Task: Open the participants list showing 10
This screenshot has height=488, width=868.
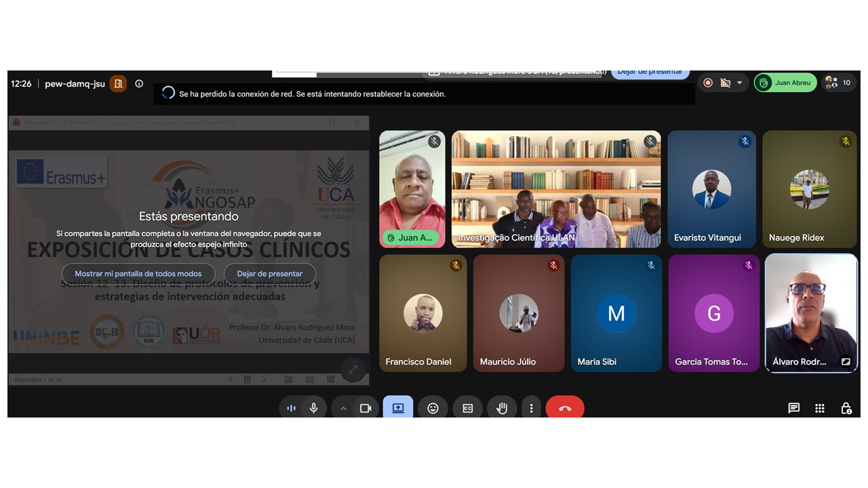Action: click(839, 83)
